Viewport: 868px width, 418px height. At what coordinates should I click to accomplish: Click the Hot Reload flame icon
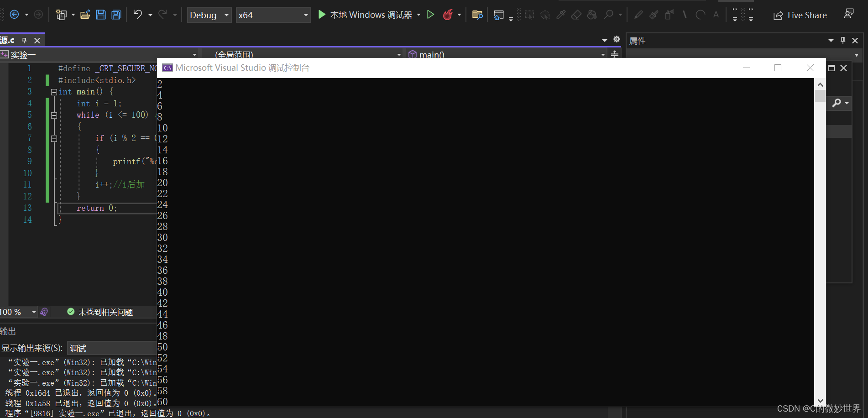pyautogui.click(x=448, y=15)
